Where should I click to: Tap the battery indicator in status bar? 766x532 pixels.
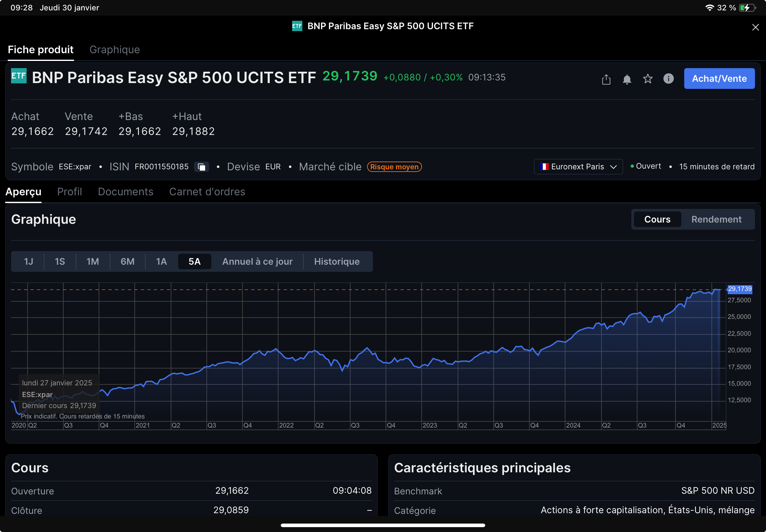[x=747, y=8]
